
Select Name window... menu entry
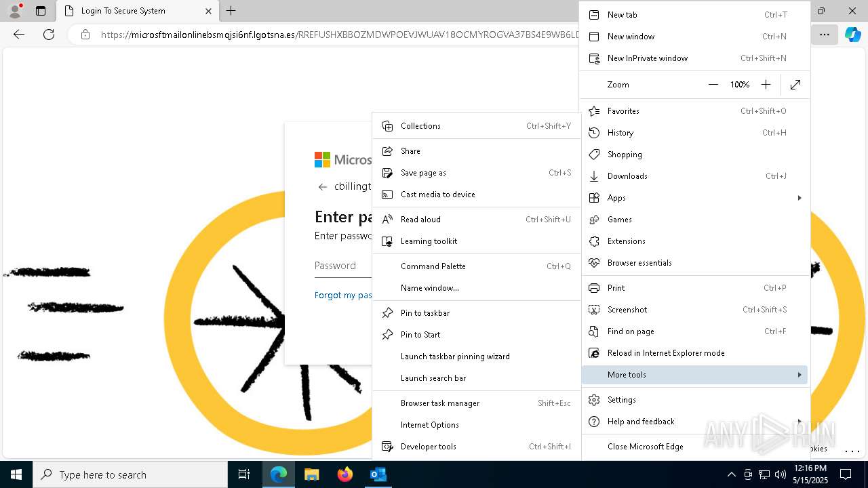476,288
